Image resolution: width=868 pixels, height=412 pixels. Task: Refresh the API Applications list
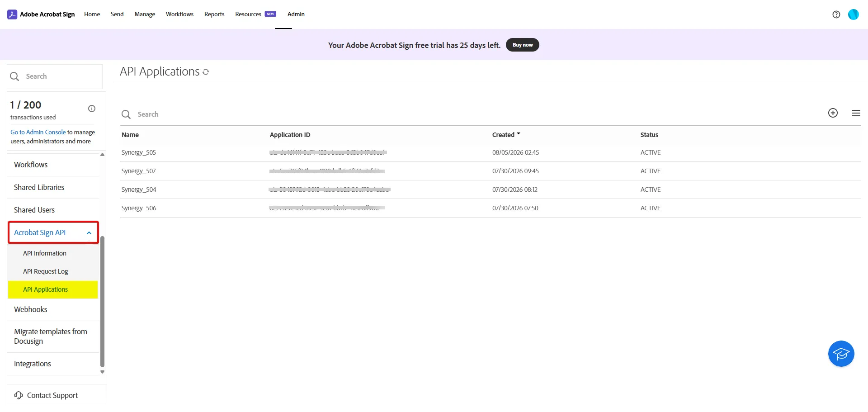pyautogui.click(x=206, y=72)
